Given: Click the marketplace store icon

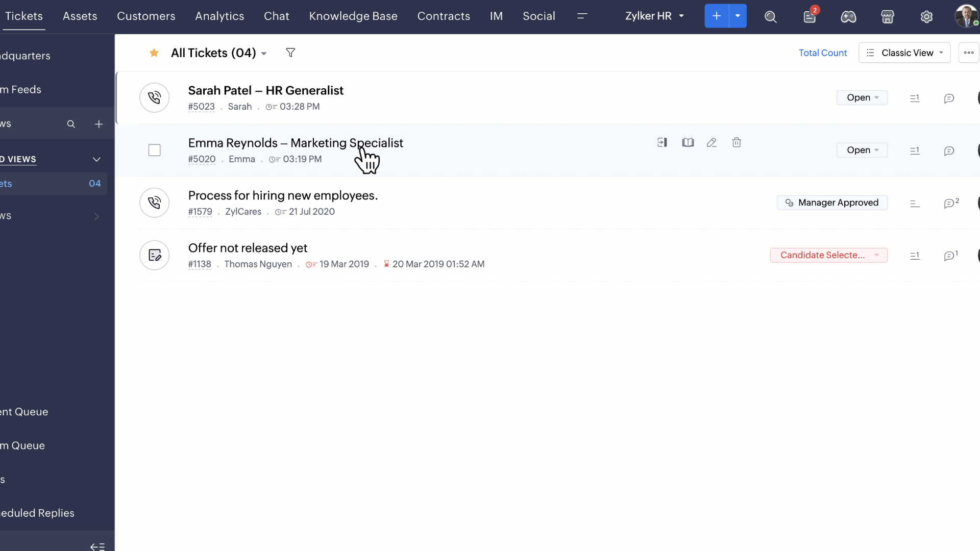Looking at the screenshot, I should click(888, 17).
